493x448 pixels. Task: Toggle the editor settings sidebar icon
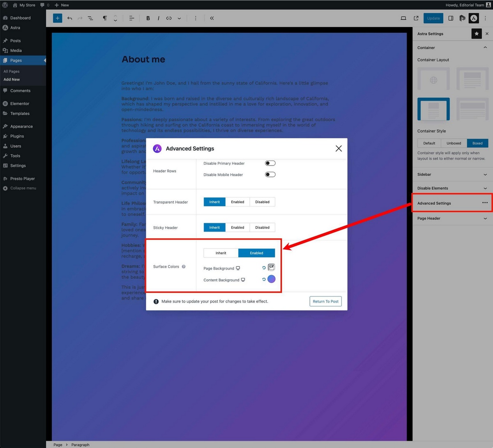click(x=451, y=18)
